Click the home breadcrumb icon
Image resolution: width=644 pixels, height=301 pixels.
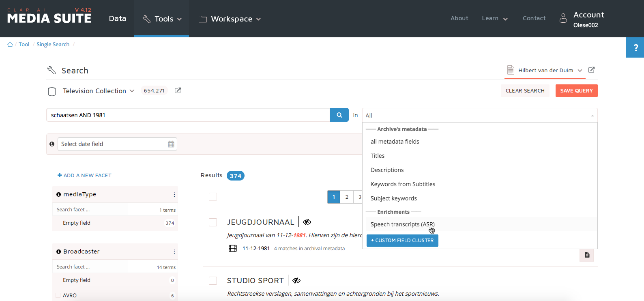pos(10,45)
